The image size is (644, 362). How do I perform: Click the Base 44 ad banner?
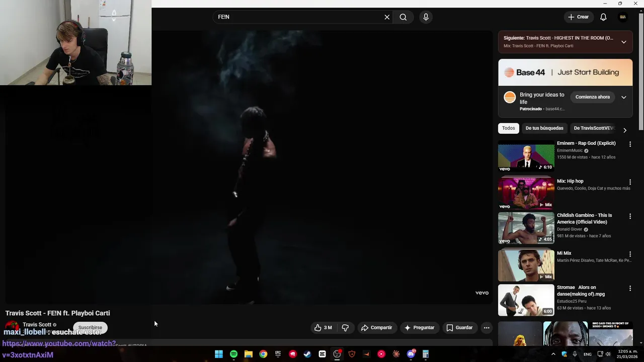point(566,72)
